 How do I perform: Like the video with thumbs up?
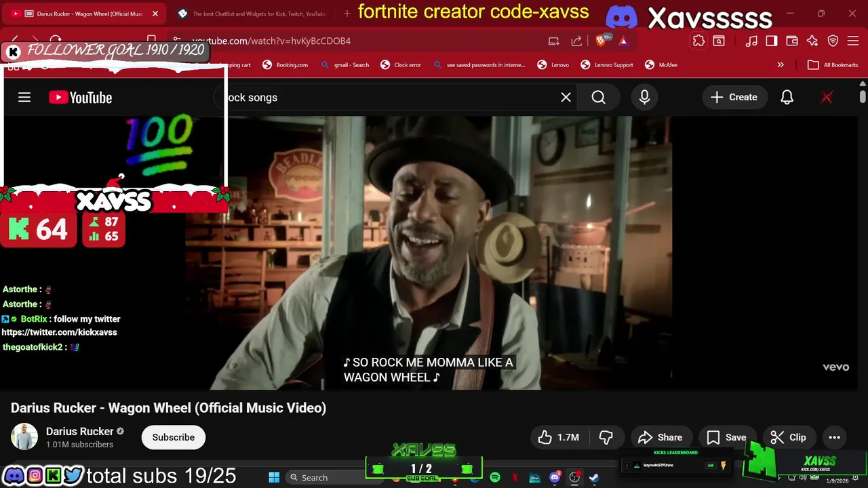[559, 438]
